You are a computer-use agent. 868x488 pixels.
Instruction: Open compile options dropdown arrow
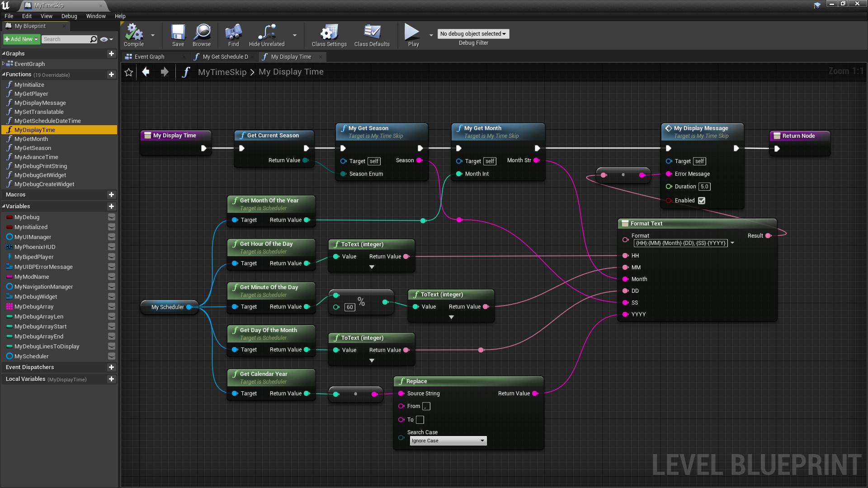[153, 35]
